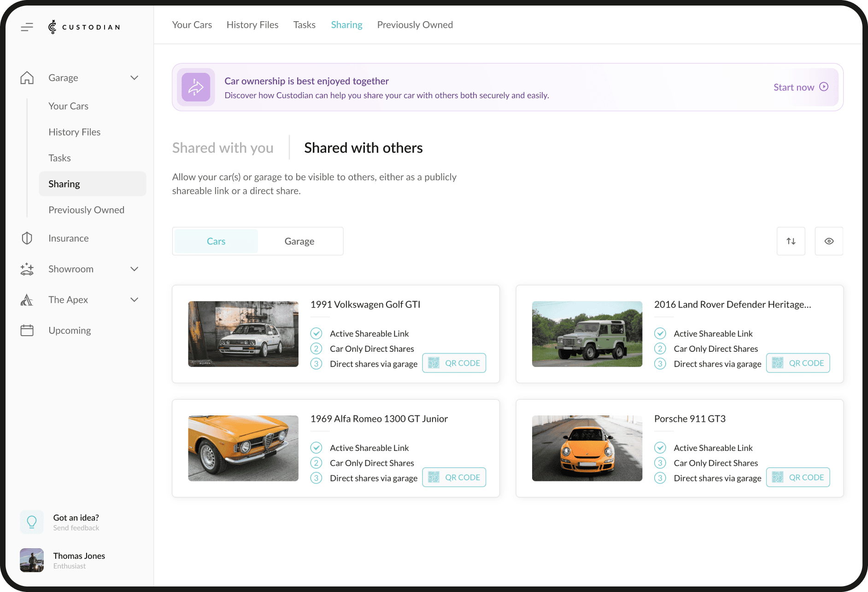
Task: Expand the Showroom sidebar chevron
Action: coord(135,269)
